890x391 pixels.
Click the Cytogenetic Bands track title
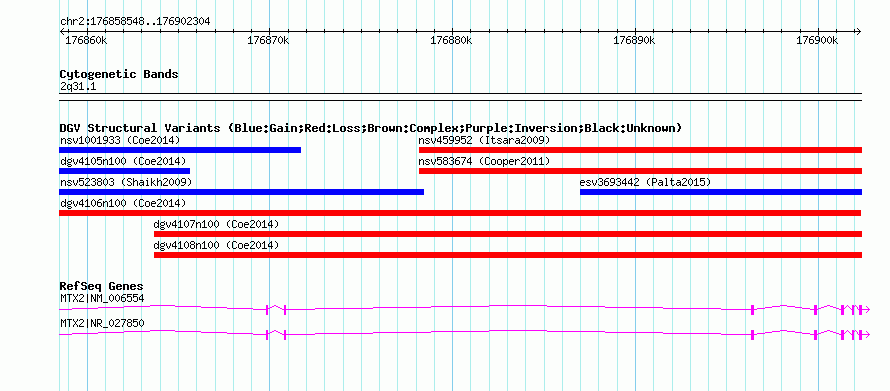[119, 74]
